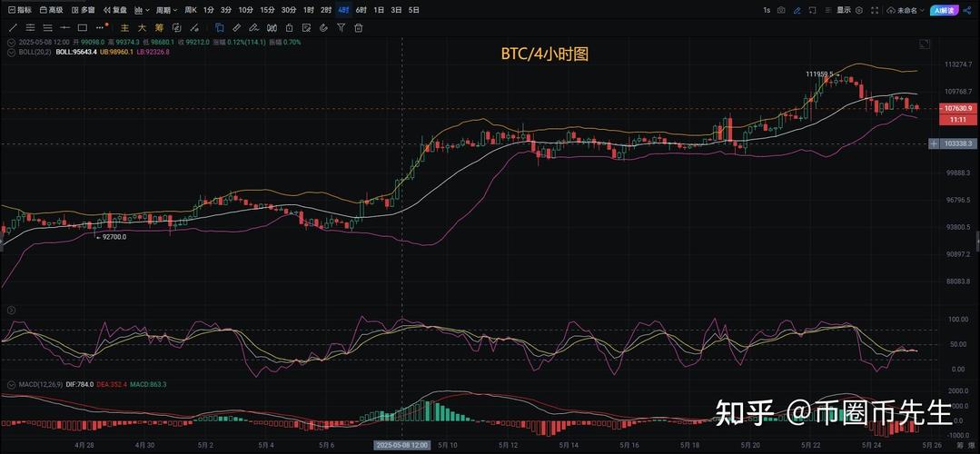Toggle the blue copy drawings icon
The width and height of the screenshot is (980, 454).
[x=220, y=28]
